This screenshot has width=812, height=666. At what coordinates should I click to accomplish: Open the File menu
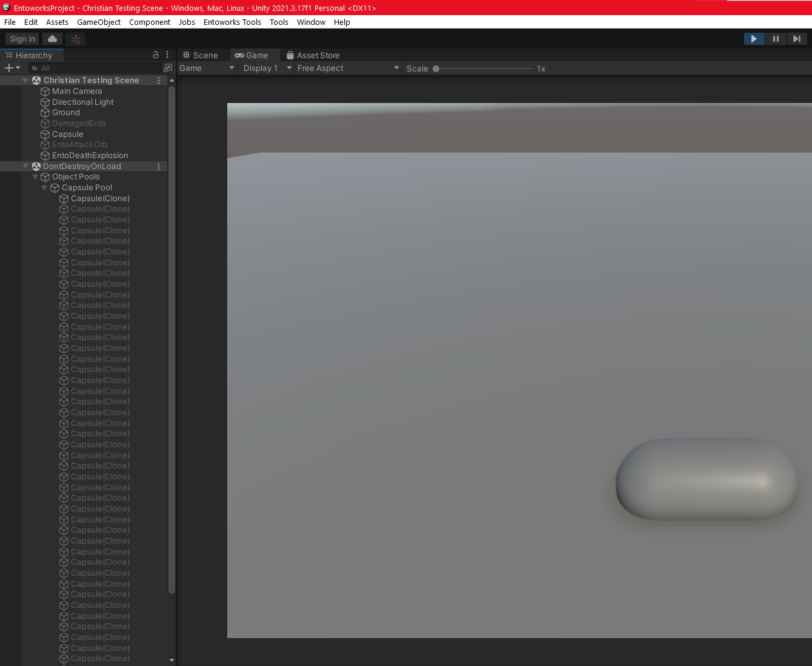click(10, 22)
